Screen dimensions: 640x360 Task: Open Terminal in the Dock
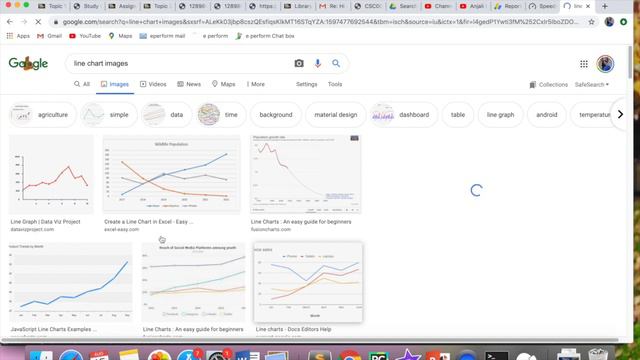[x=496, y=355]
